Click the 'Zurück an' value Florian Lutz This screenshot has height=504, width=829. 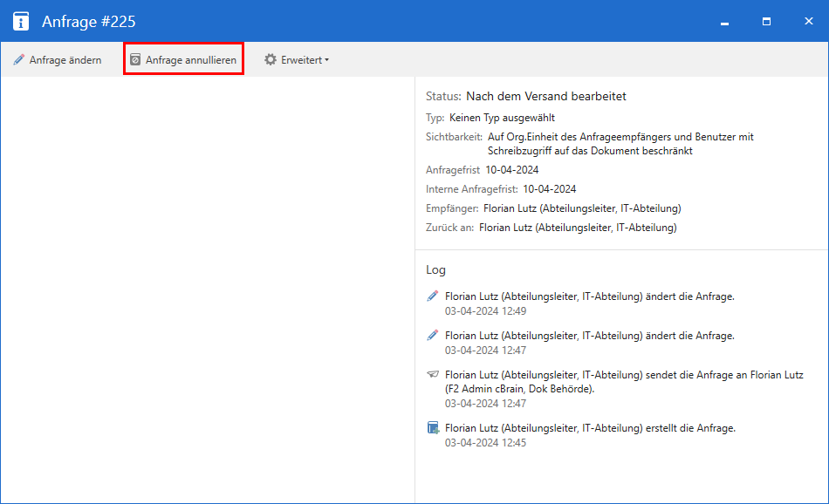(577, 228)
